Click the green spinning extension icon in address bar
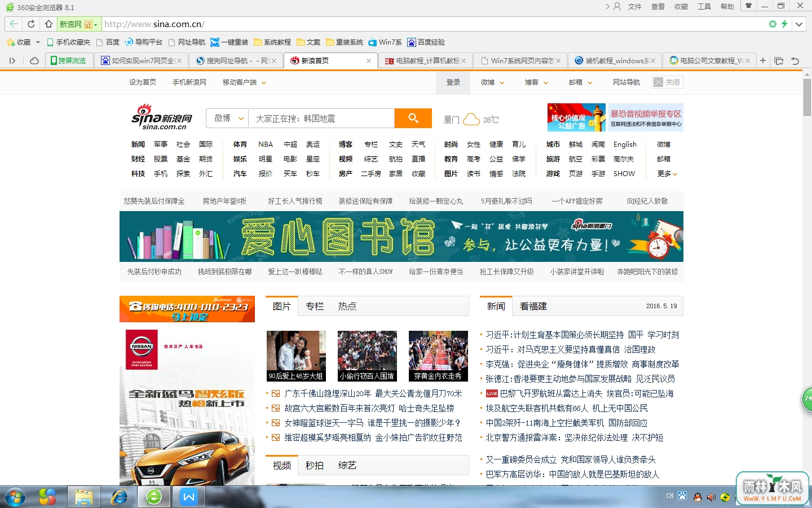The height and width of the screenshot is (508, 812). click(x=773, y=24)
